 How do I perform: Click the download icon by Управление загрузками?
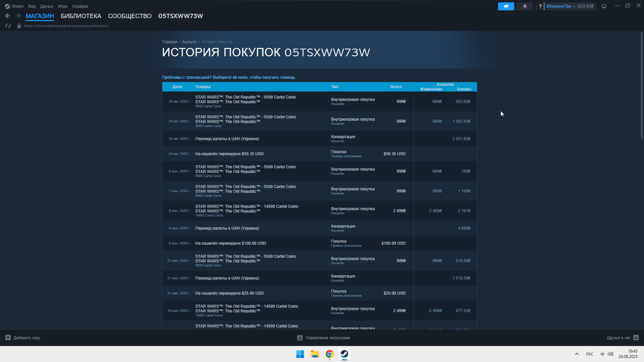coord(300,338)
